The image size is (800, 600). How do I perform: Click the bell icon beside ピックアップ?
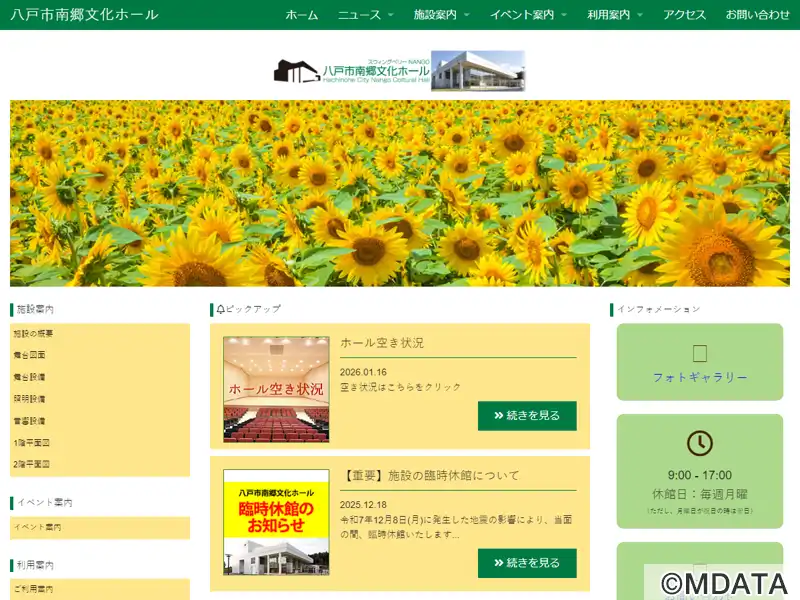click(x=220, y=309)
